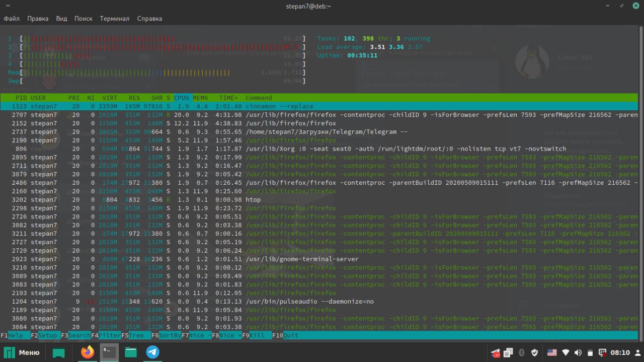
Task: Click the Telegram icon in taskbar
Action: coord(152,352)
